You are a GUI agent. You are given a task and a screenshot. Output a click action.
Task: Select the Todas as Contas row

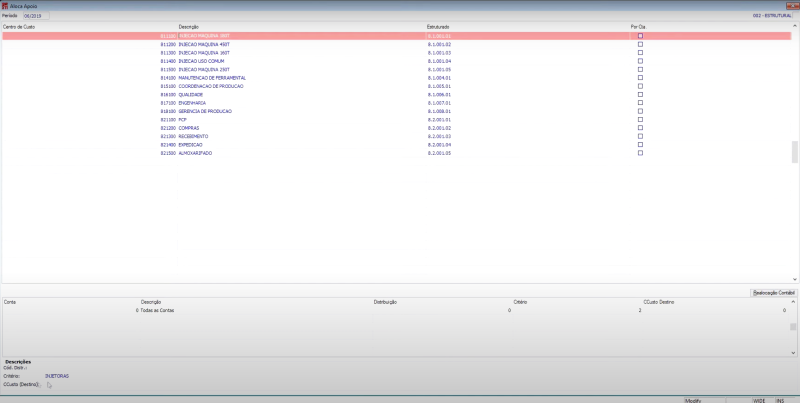(x=395, y=310)
